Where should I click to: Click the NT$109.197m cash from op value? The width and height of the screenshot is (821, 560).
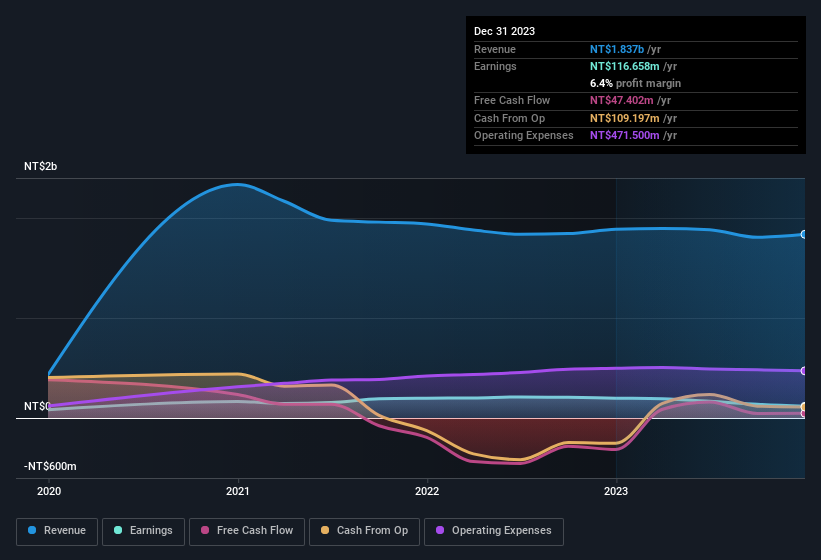[625, 118]
